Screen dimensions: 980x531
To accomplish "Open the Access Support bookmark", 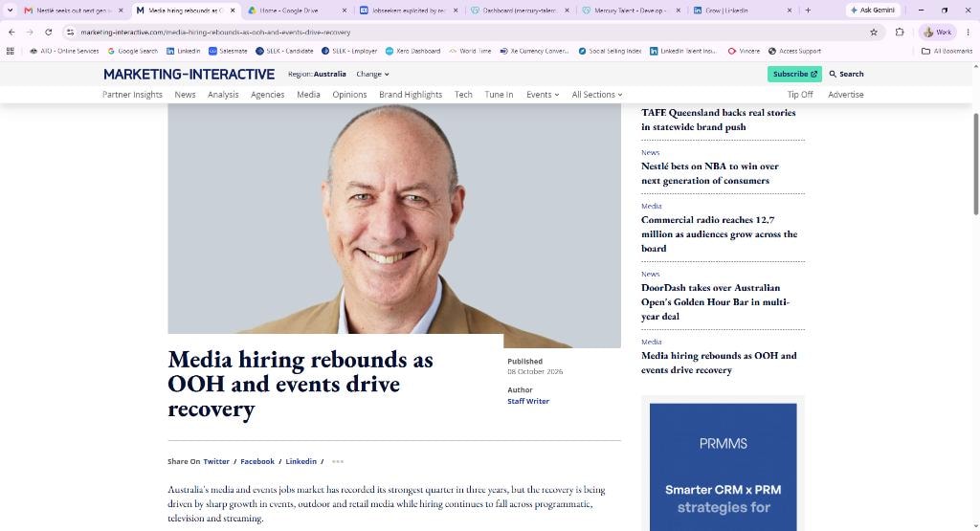I will (794, 52).
